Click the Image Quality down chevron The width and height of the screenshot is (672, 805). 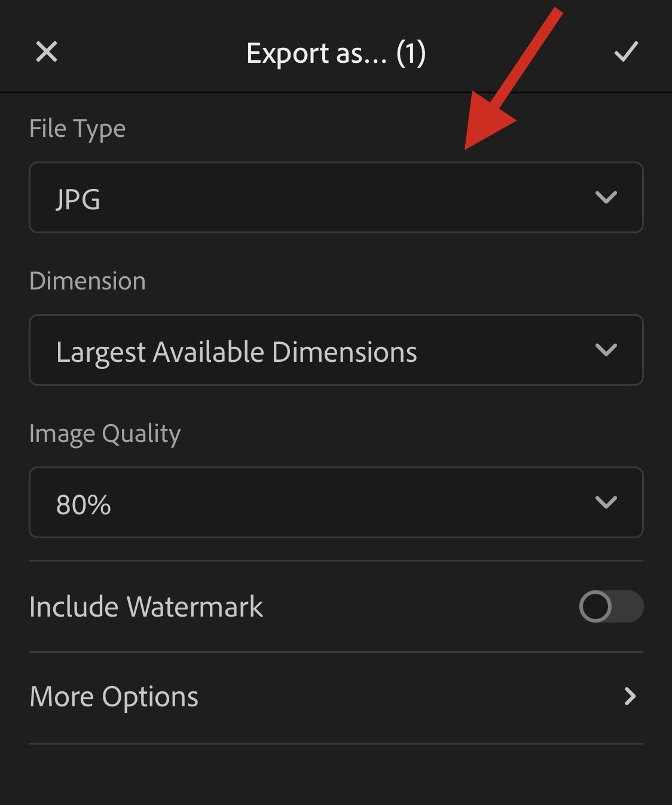(x=606, y=502)
